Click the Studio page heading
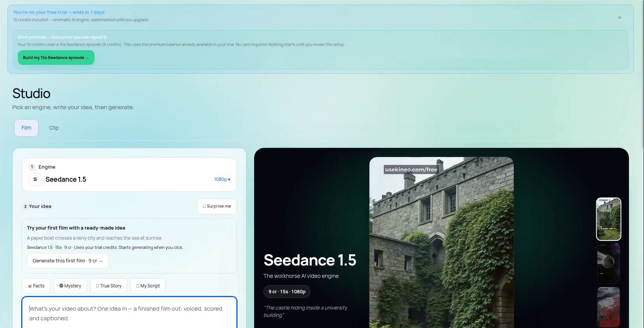 click(x=32, y=93)
